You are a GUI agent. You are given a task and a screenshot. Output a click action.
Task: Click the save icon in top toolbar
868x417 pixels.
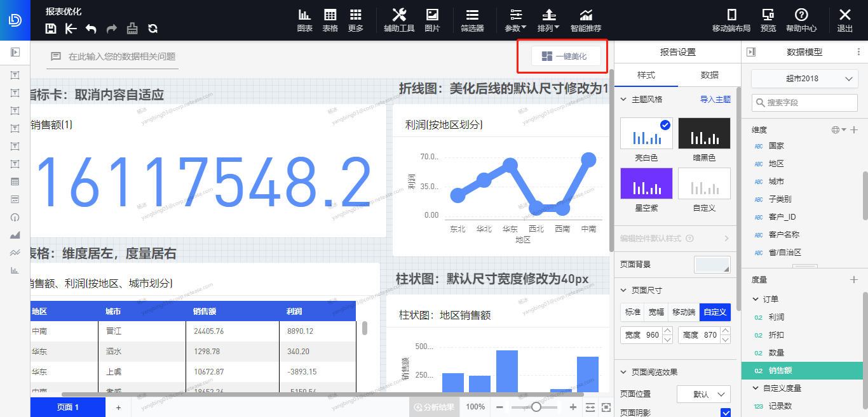(51, 29)
